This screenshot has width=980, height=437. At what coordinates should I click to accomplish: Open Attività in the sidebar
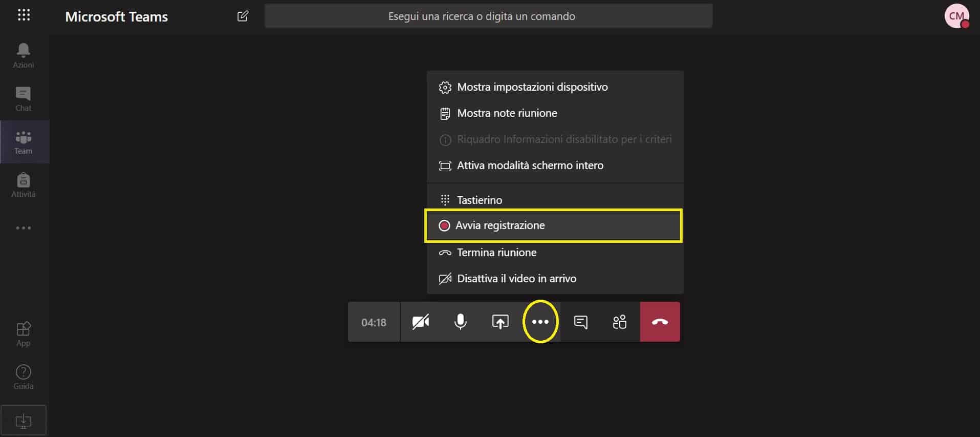point(24,185)
